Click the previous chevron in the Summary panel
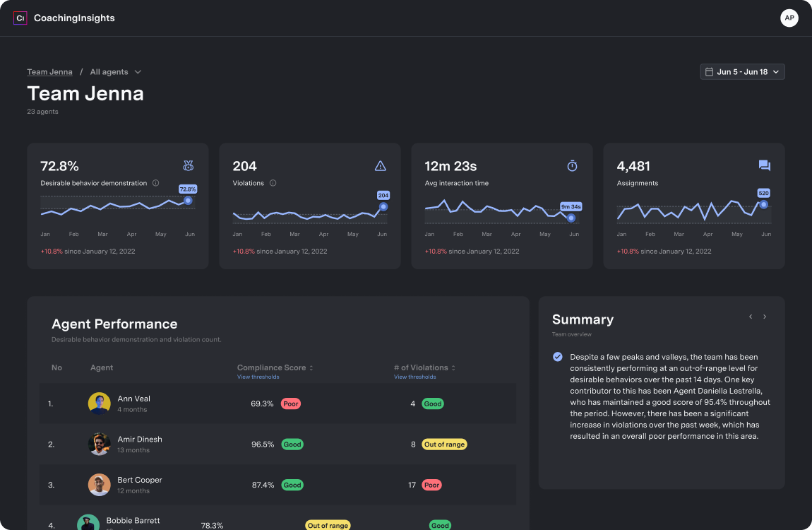 pos(751,317)
